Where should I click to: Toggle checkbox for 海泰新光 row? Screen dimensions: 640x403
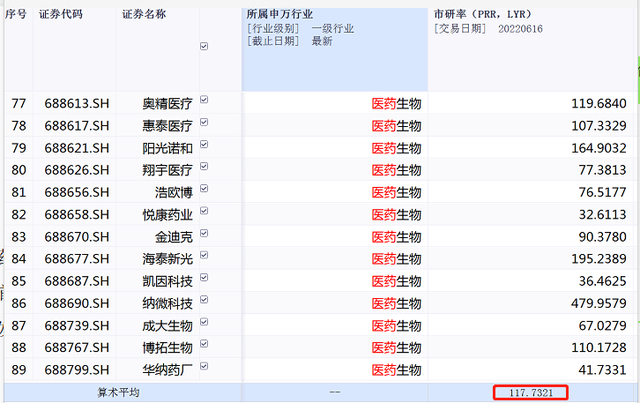[204, 255]
